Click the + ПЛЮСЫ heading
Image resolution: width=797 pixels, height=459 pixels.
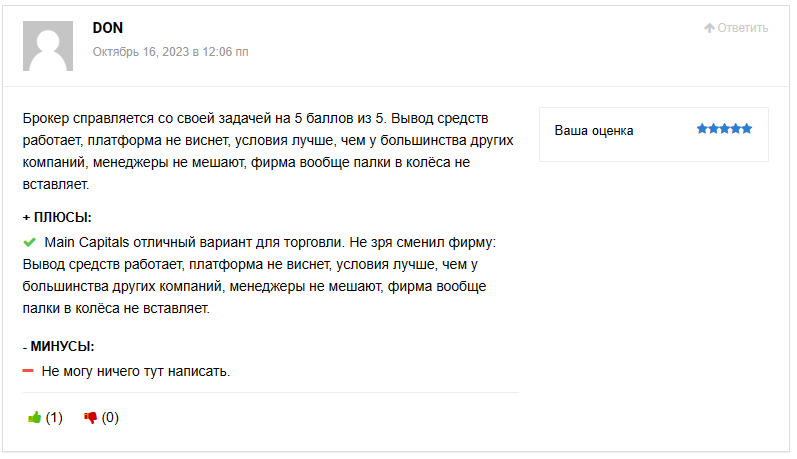pyautogui.click(x=57, y=218)
